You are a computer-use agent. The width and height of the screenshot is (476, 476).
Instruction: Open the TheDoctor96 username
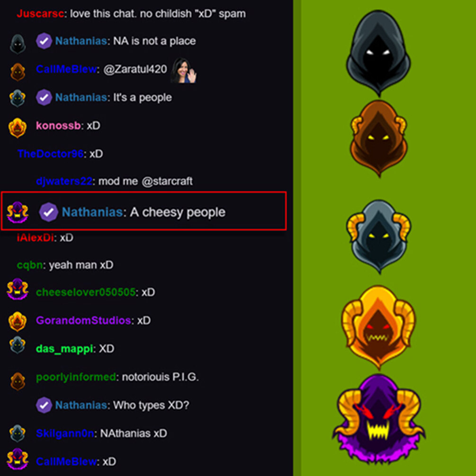tap(50, 154)
